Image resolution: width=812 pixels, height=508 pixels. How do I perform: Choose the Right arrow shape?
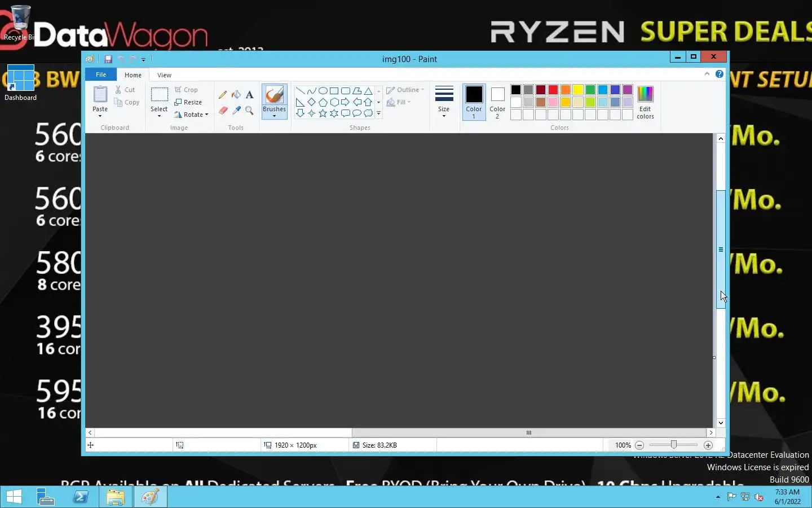(345, 102)
